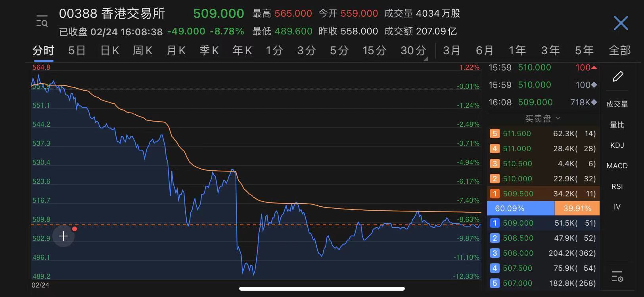
Task: Click the 最低 489.600 low value
Action: pyautogui.click(x=282, y=31)
